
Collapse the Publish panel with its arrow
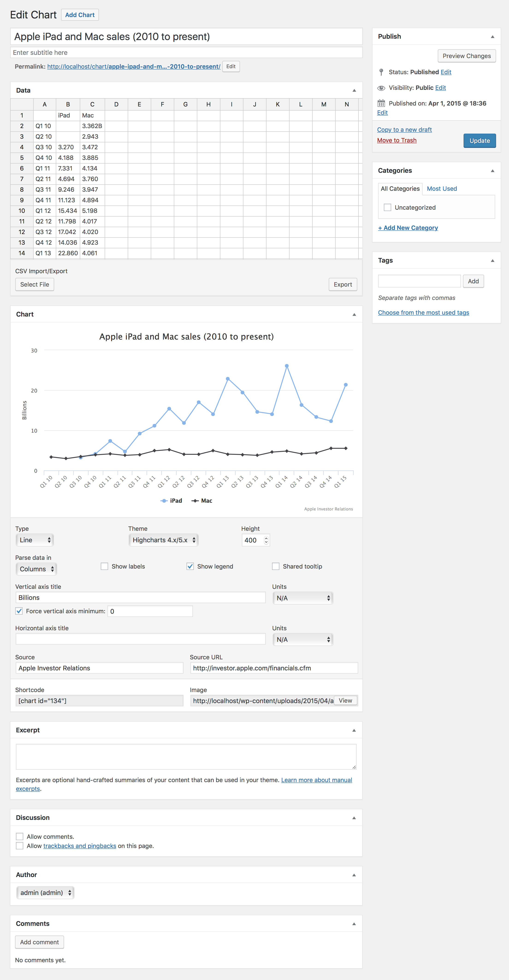tap(492, 37)
